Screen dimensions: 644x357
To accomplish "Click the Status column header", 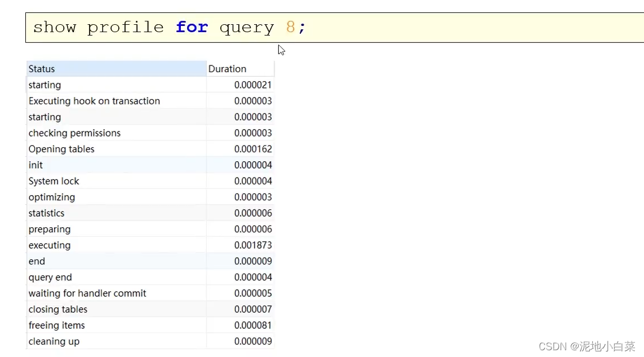I will point(117,69).
